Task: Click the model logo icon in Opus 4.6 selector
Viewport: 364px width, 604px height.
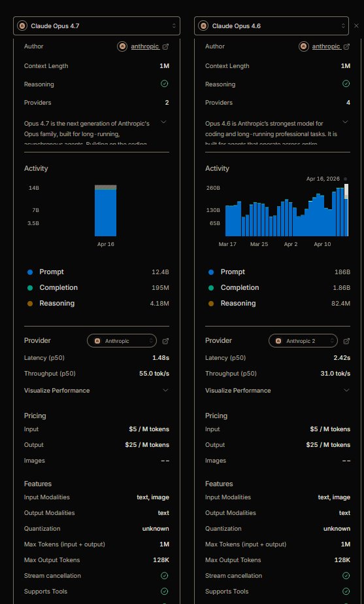Action: click(x=203, y=26)
